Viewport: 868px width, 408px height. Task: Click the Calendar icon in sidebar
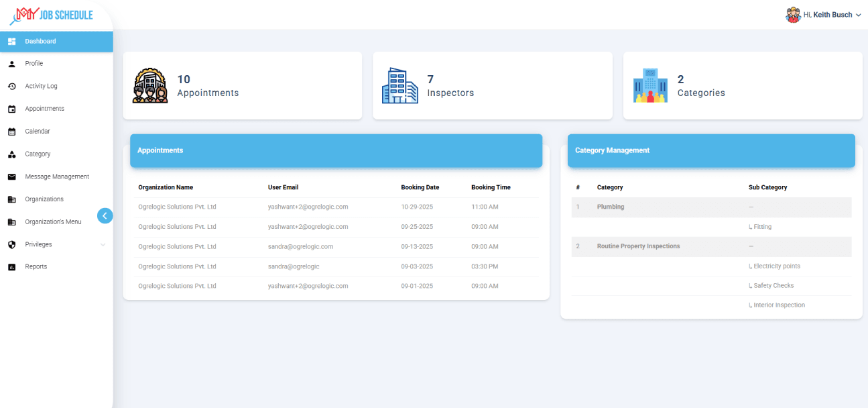click(x=11, y=132)
